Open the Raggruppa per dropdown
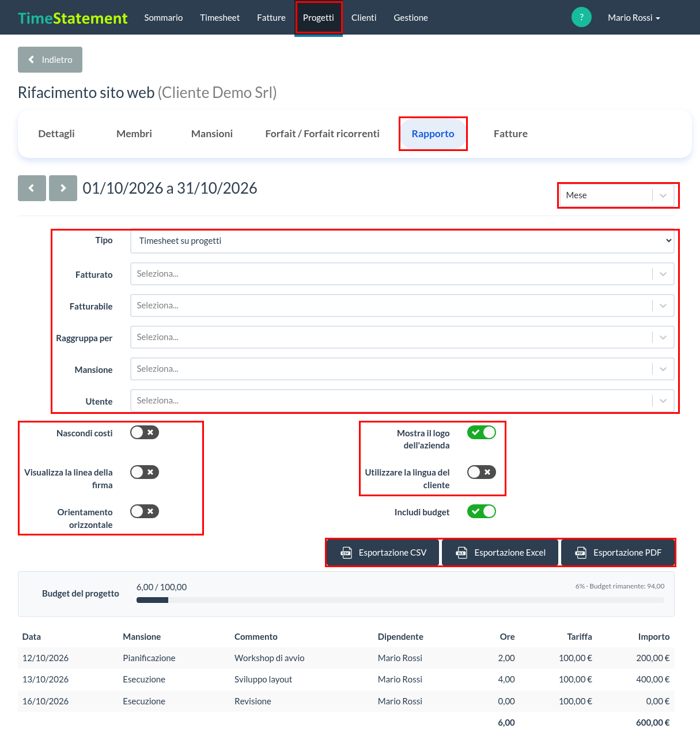Image resolution: width=700 pixels, height=747 pixels. click(x=403, y=337)
